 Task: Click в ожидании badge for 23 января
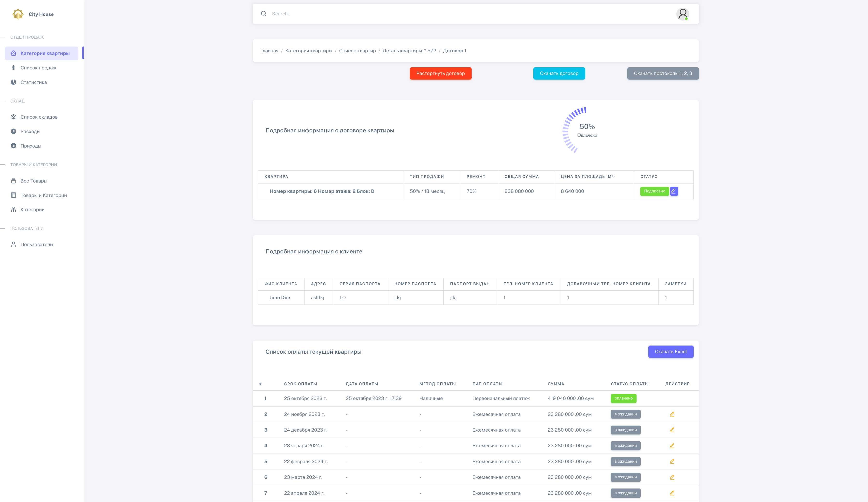coord(625,446)
